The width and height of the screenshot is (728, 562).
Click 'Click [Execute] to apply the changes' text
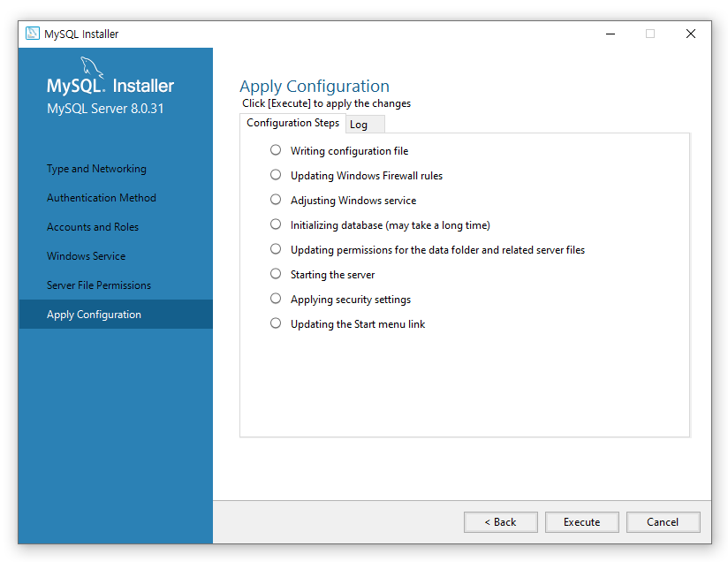(326, 103)
